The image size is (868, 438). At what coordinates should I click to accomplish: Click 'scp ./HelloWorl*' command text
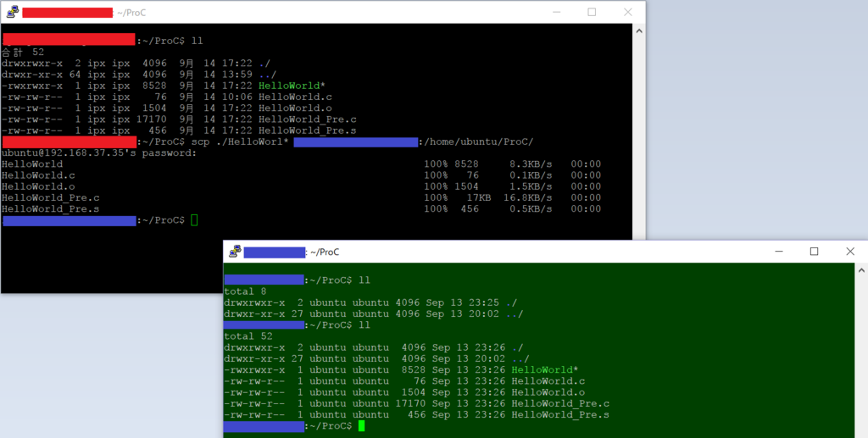(x=240, y=142)
